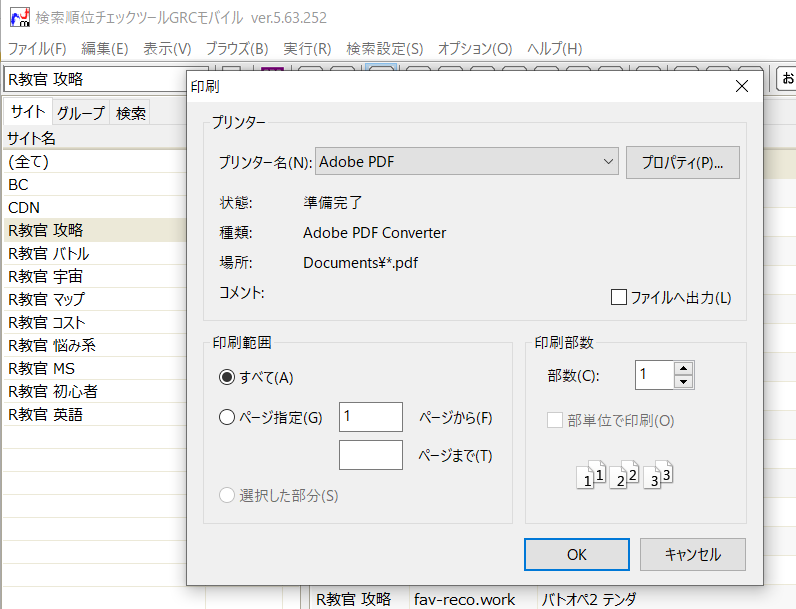The height and width of the screenshot is (609, 796).
Task: Select the すべて(A) print range option
Action: coord(227,377)
